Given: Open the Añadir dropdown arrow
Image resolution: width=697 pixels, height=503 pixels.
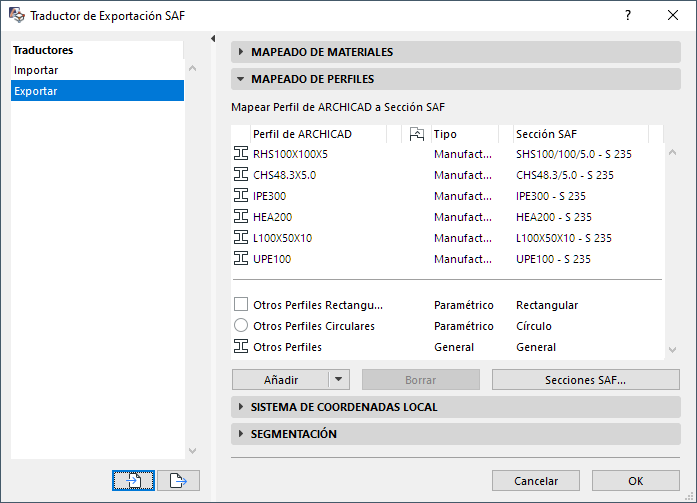Looking at the screenshot, I should [339, 379].
